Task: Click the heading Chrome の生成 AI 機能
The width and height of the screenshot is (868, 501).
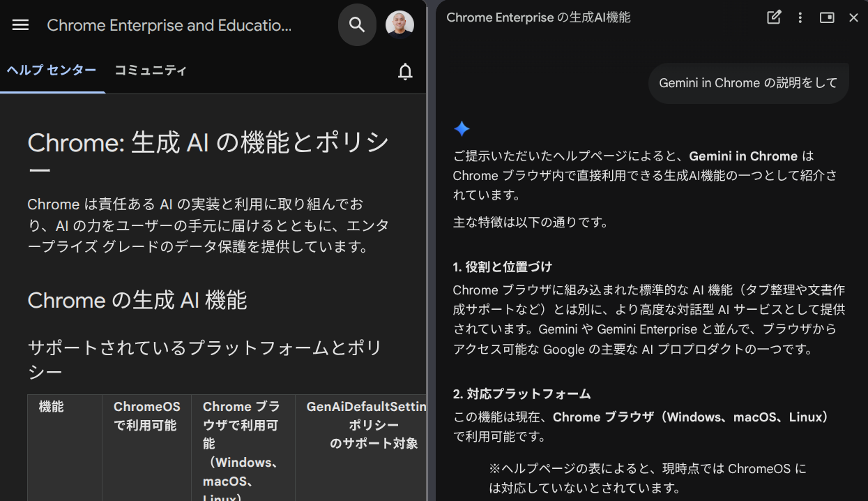Action: tap(137, 300)
